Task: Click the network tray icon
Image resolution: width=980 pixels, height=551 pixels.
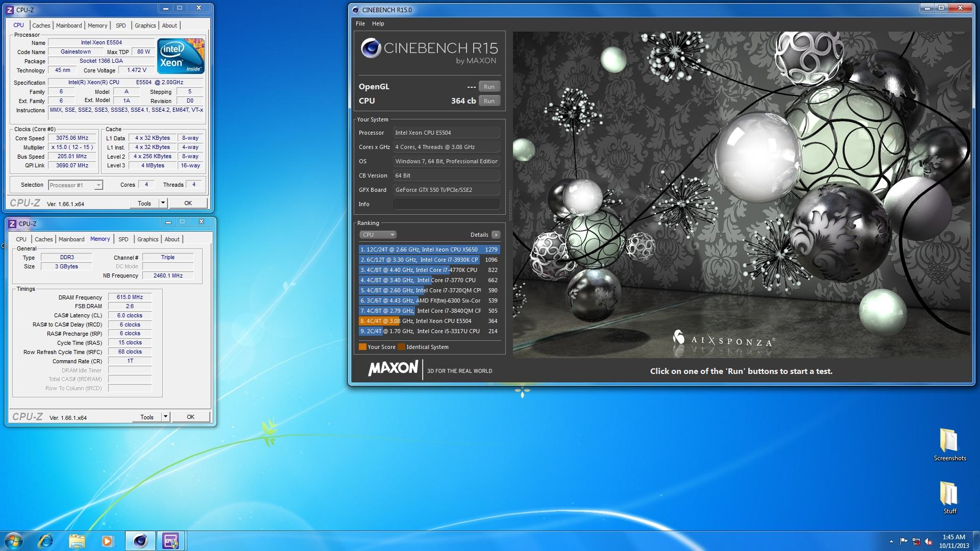Action: click(x=916, y=541)
